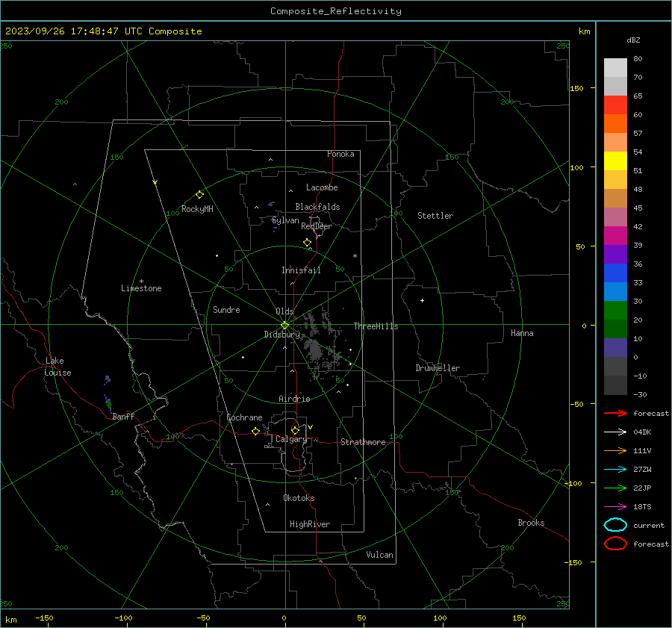Click the yellow diamond marker above Calgary
Image resolution: width=672 pixels, height=628 pixels.
point(295,430)
